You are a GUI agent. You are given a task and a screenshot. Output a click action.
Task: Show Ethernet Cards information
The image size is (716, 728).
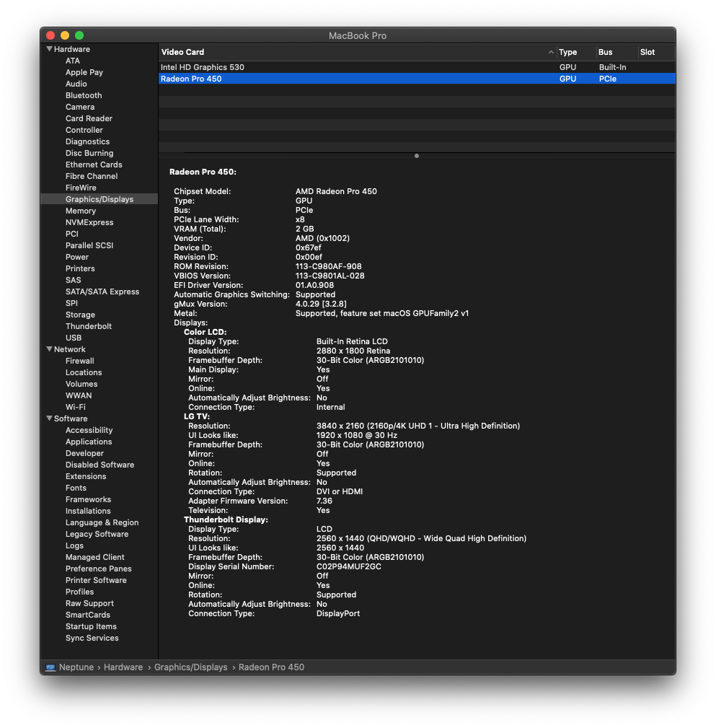tap(94, 165)
